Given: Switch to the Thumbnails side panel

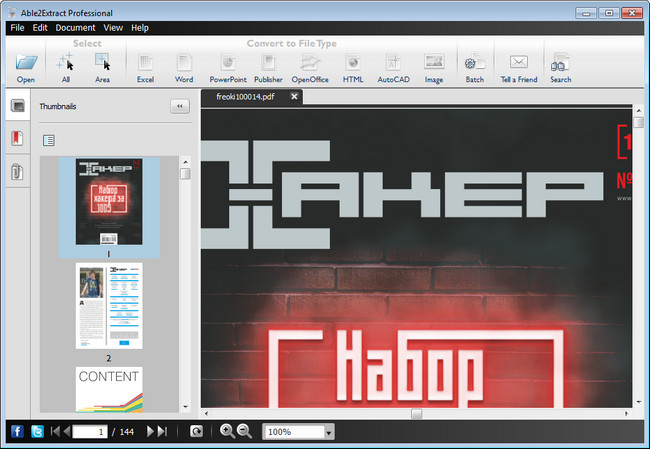Looking at the screenshot, I should 18,106.
